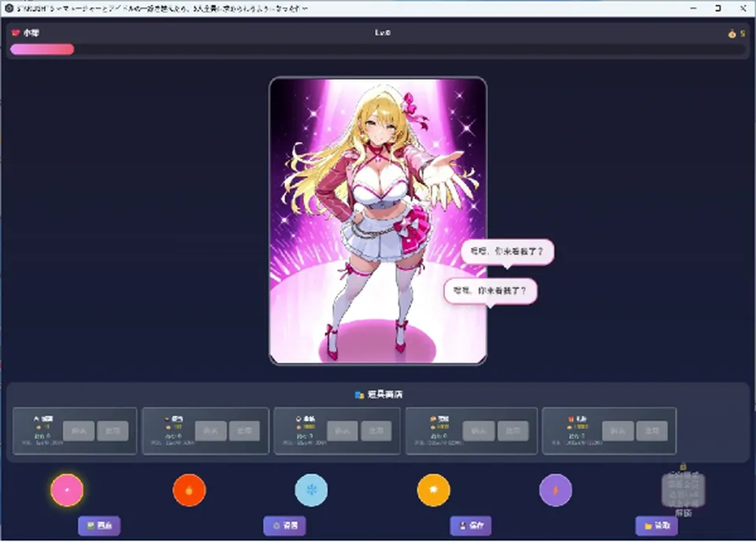Select the light blue snowflake circle action
The height and width of the screenshot is (542, 756).
point(311,490)
